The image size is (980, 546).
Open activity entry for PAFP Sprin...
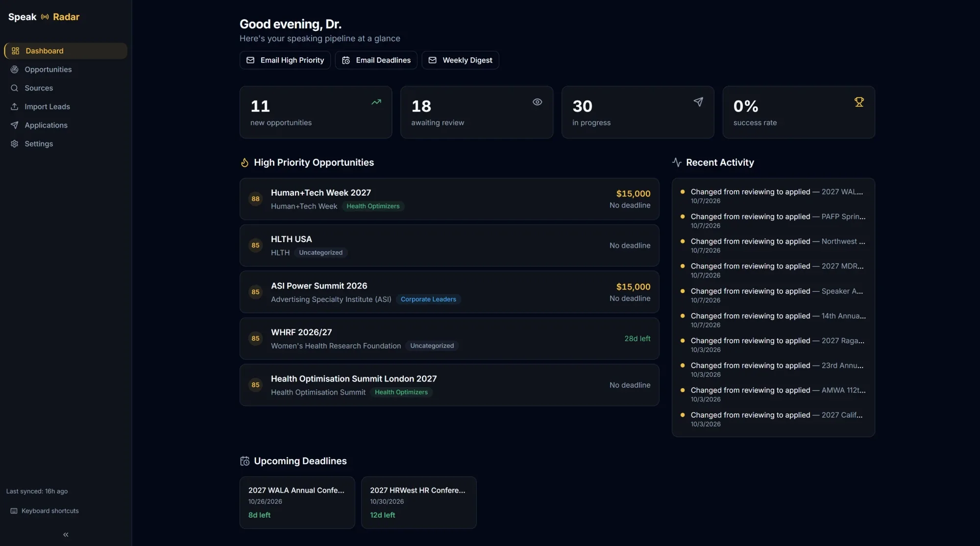(x=773, y=221)
